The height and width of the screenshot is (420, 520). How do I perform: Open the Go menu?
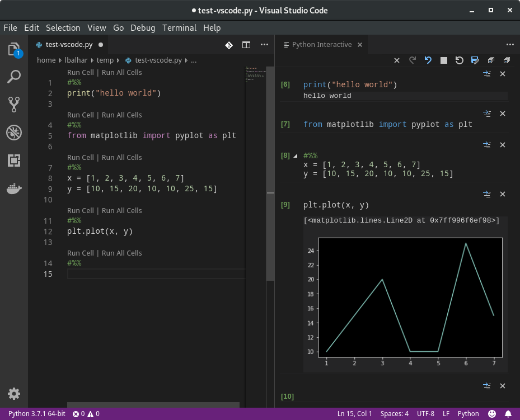(119, 28)
